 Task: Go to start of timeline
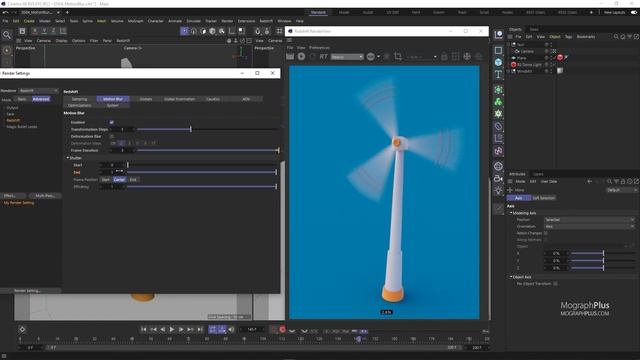click(x=144, y=329)
